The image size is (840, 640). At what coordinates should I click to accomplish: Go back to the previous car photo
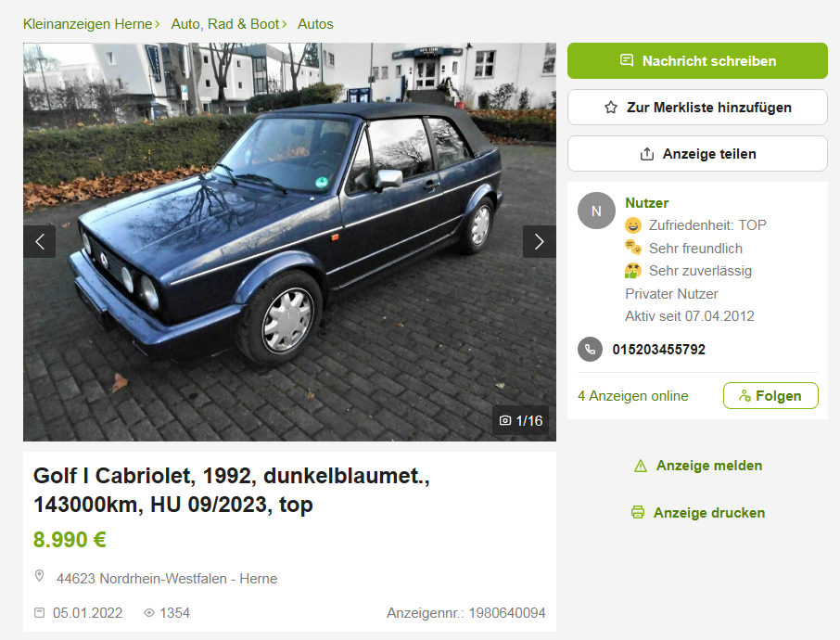[40, 242]
